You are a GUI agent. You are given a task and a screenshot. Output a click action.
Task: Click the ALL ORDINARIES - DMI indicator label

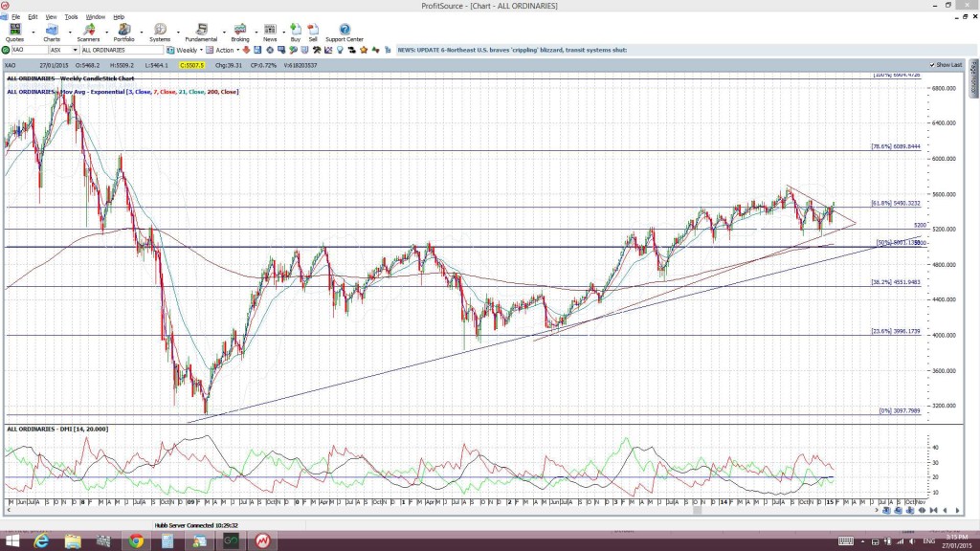point(57,430)
